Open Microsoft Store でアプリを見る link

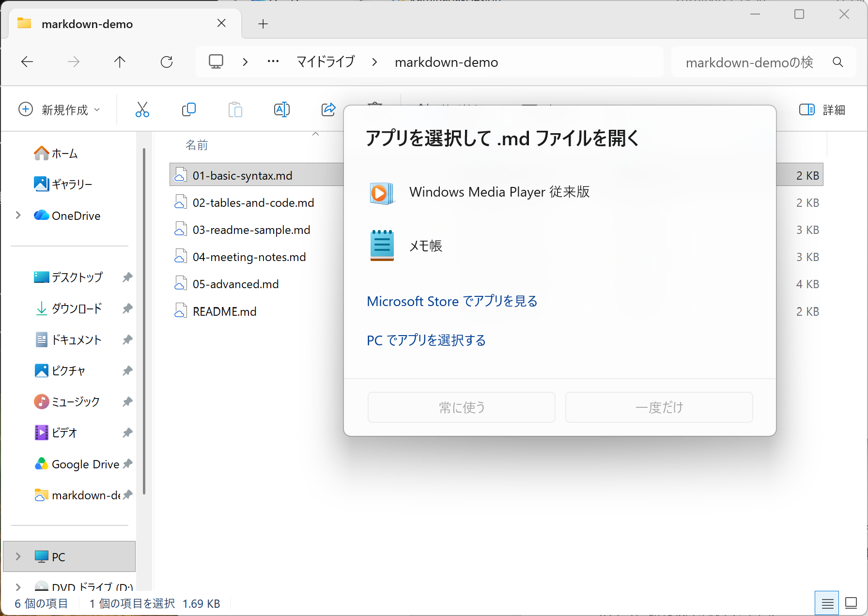[452, 301]
